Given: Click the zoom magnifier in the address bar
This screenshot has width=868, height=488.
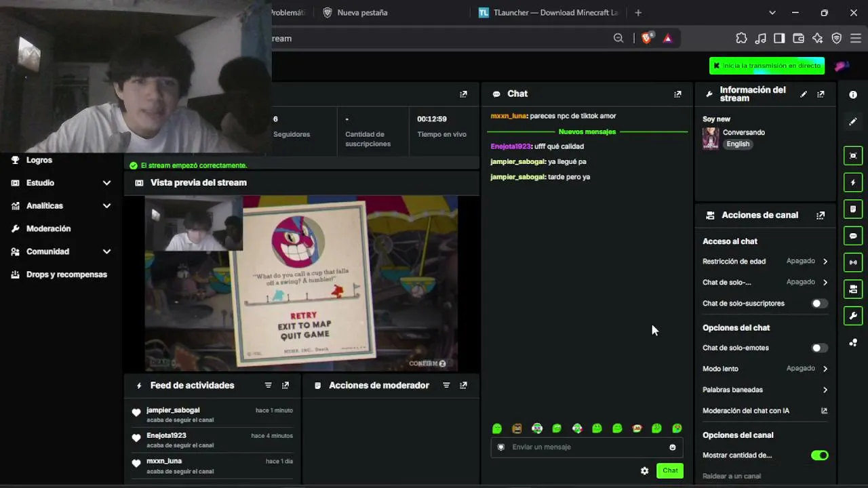Looking at the screenshot, I should [x=618, y=39].
